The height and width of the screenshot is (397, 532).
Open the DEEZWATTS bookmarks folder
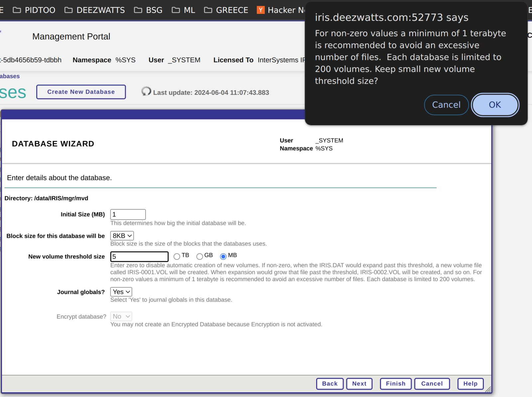[95, 10]
